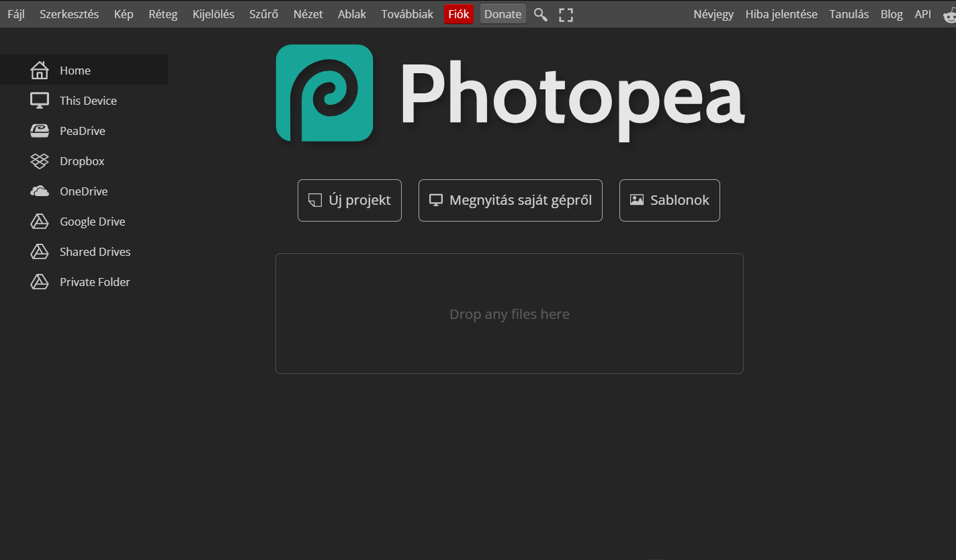The image size is (956, 560).
Task: Click the PeaDrive disk icon in the sidebar
Action: point(40,131)
